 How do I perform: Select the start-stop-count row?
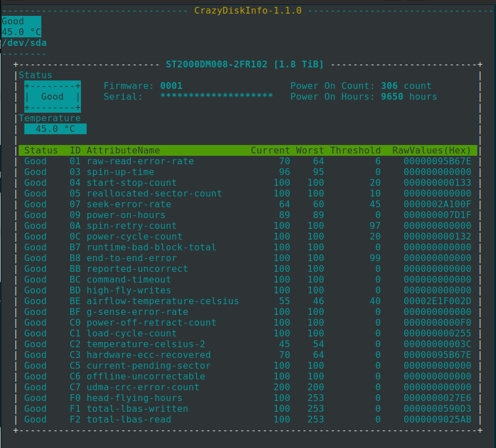tap(247, 182)
